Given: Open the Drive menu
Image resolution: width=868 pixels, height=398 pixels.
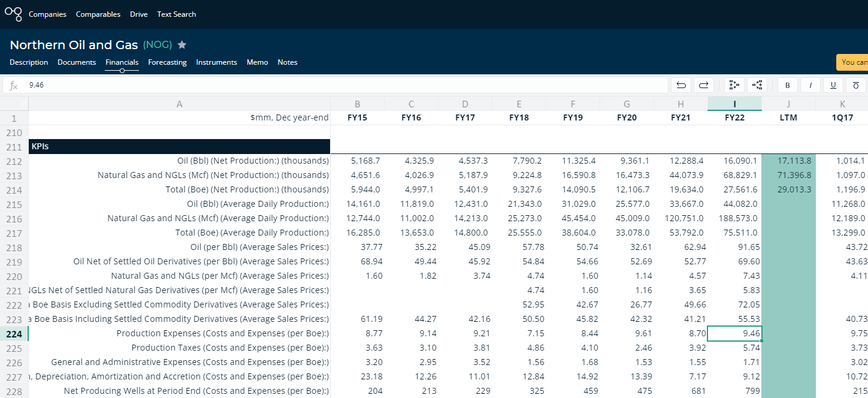Looking at the screenshot, I should (x=138, y=14).
